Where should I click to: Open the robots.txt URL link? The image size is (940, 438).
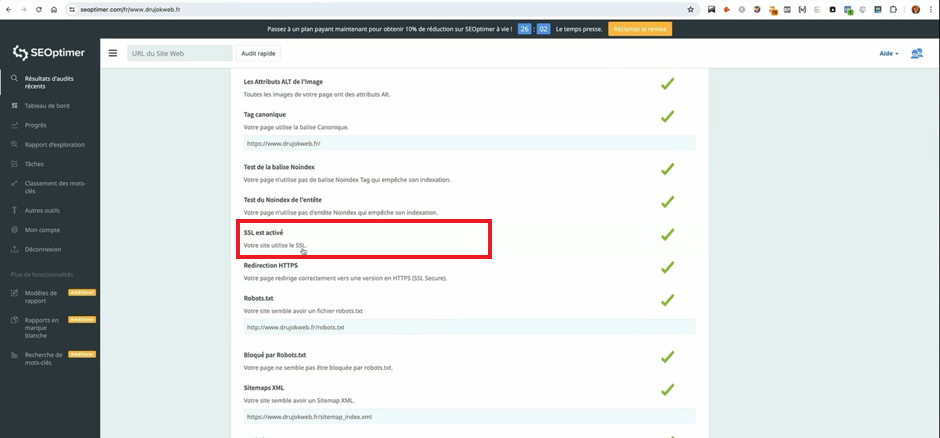coord(296,327)
